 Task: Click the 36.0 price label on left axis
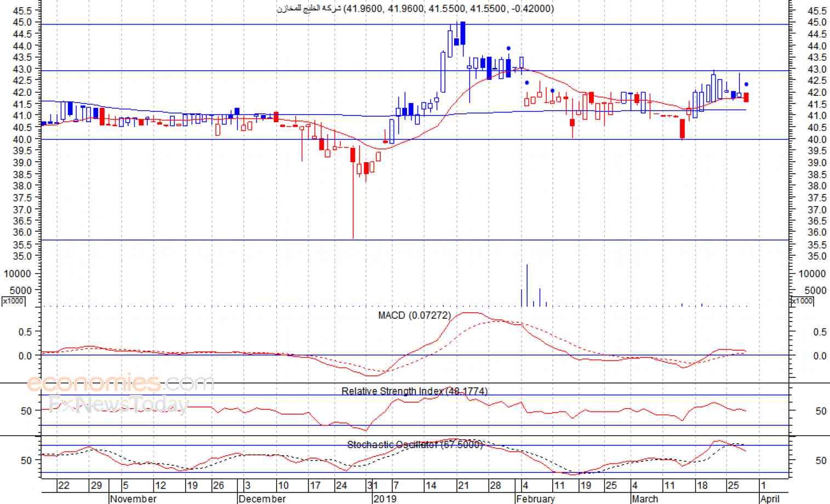22,232
